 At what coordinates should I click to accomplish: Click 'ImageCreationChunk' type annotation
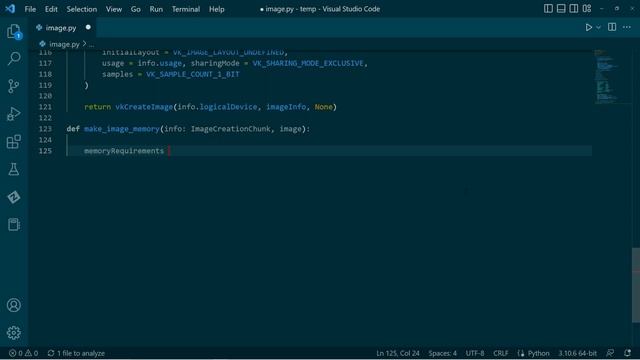231,129
